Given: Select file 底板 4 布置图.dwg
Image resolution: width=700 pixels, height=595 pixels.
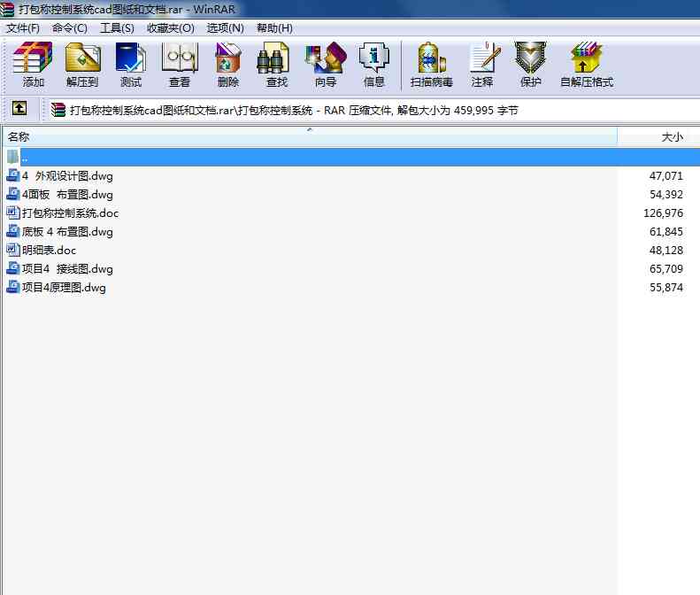Looking at the screenshot, I should [x=67, y=231].
